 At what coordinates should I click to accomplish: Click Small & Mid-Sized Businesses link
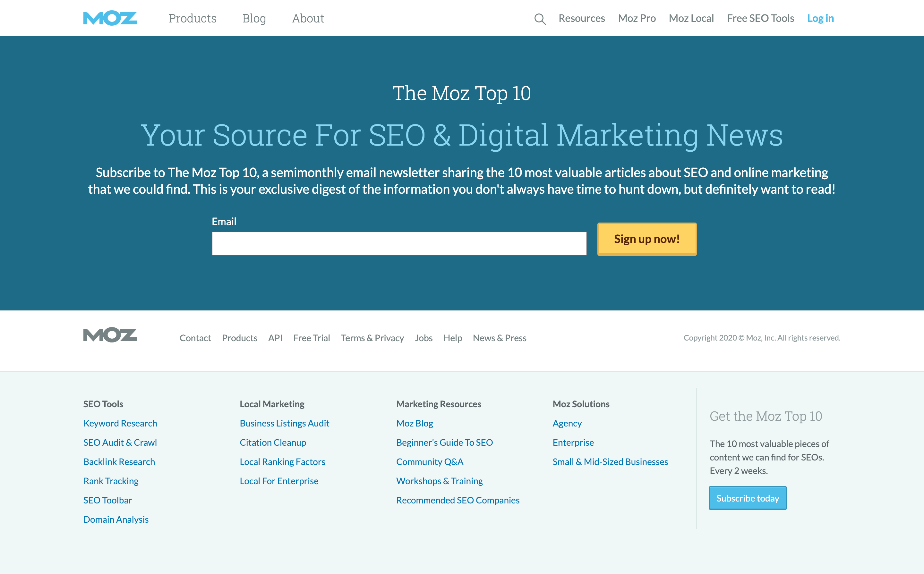[x=610, y=462]
